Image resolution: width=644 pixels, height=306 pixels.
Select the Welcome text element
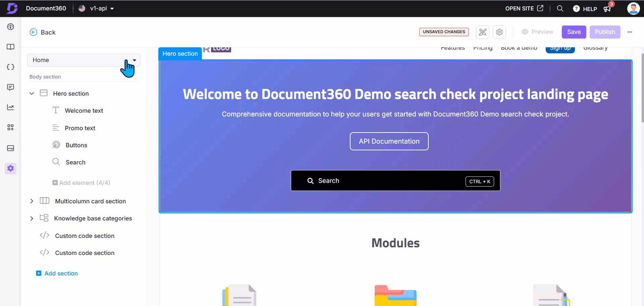(x=84, y=111)
